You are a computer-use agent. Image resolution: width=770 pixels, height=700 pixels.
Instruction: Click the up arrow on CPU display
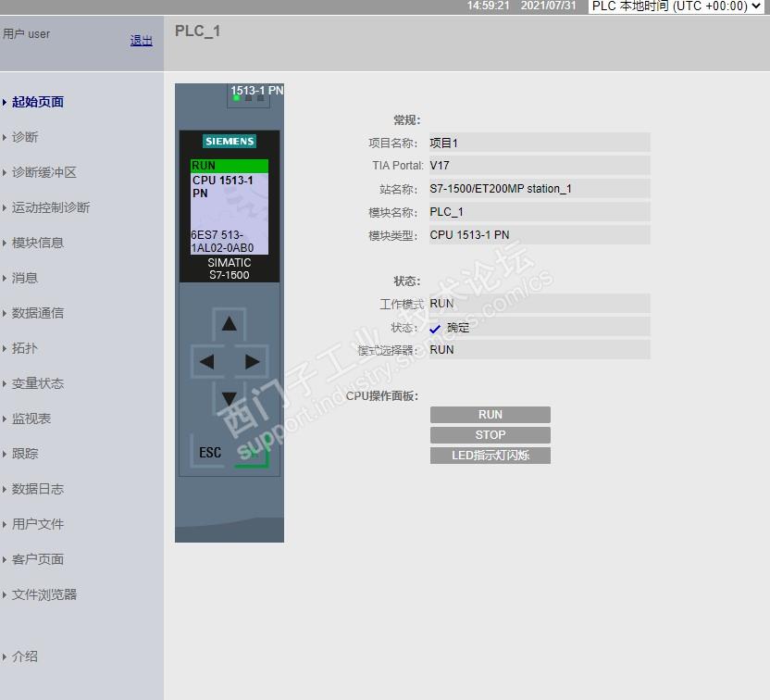click(230, 324)
